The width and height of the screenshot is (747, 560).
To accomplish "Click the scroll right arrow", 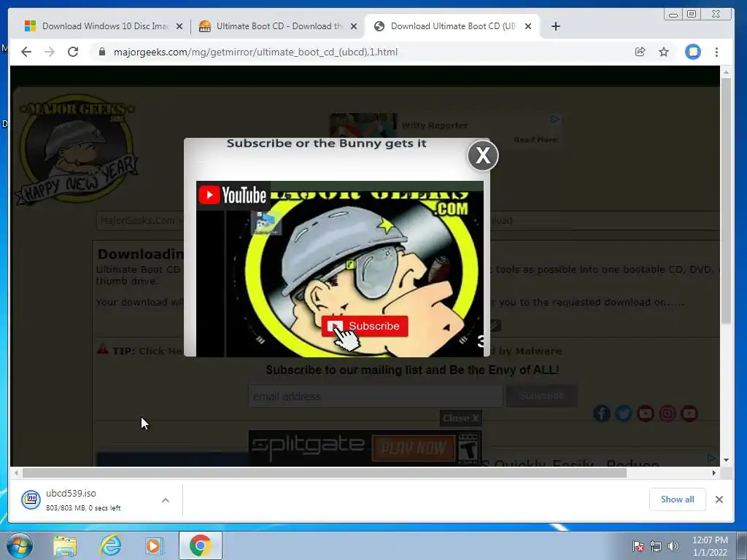I will pyautogui.click(x=713, y=472).
